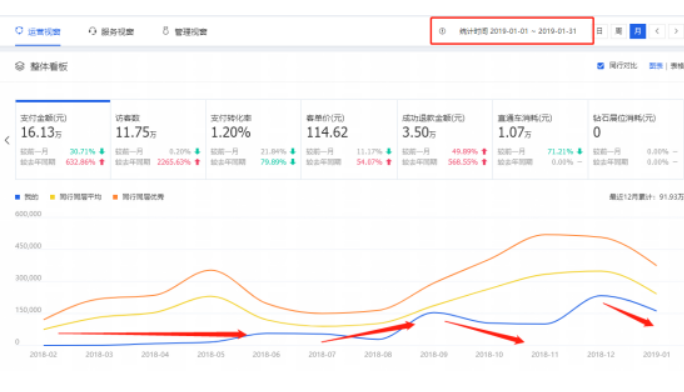Switch to the 管理视窗 tab
684x392 pixels.
click(185, 31)
